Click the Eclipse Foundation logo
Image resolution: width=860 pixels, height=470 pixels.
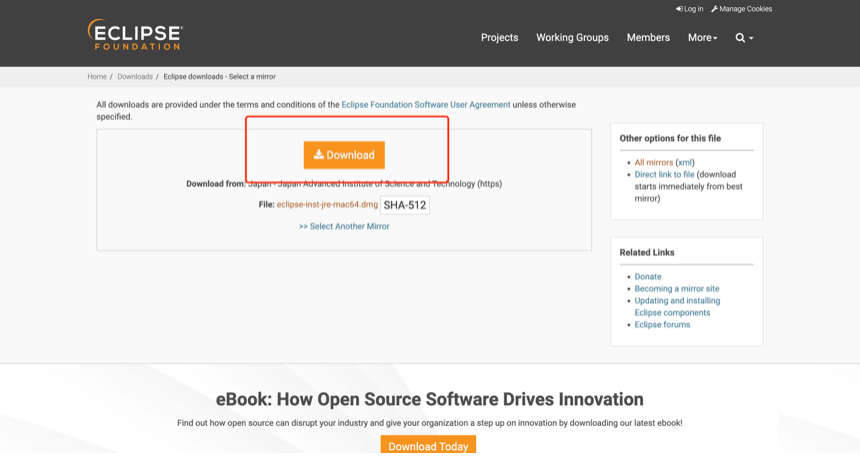click(x=135, y=35)
